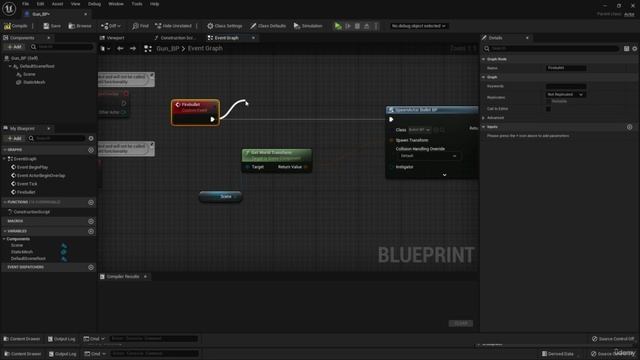Open the Edit menu

(40, 4)
